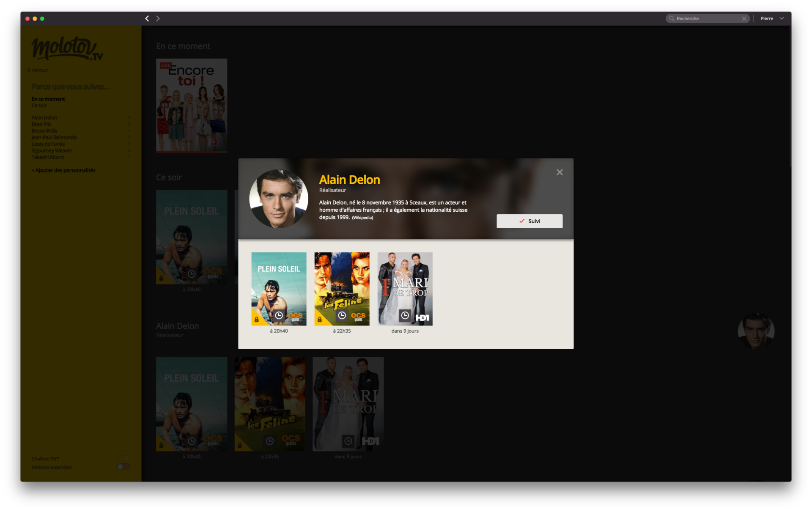Click the lock icon on Plein Soleil poster in popup
Image resolution: width=812 pixels, height=511 pixels.
pyautogui.click(x=256, y=320)
